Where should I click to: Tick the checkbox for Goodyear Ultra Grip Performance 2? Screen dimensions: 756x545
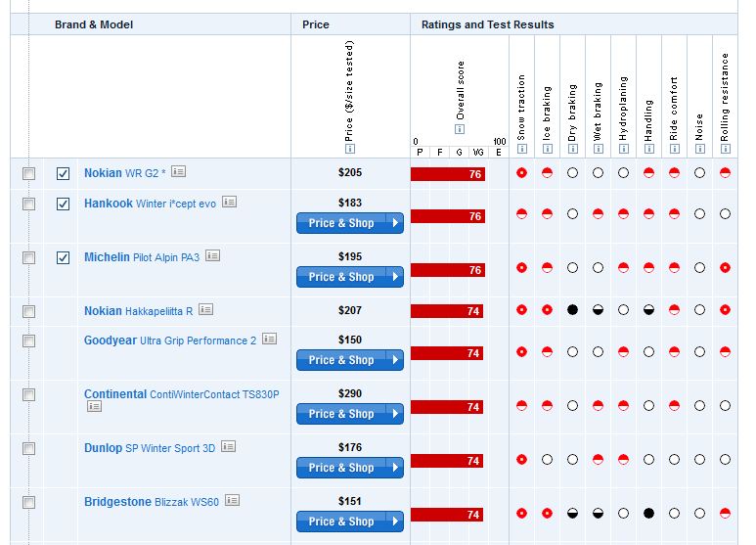click(29, 341)
